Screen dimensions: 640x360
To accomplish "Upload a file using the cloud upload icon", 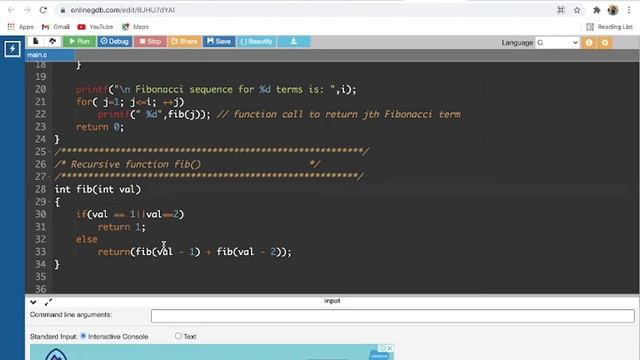I will click(x=52, y=41).
